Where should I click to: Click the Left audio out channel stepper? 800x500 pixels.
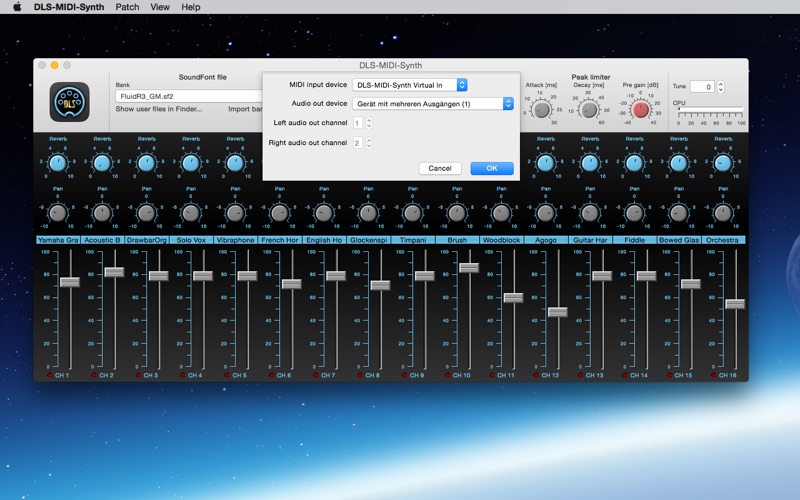pyautogui.click(x=369, y=123)
